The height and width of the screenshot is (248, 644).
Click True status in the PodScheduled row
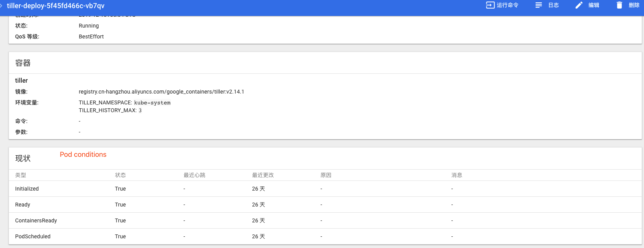point(120,236)
